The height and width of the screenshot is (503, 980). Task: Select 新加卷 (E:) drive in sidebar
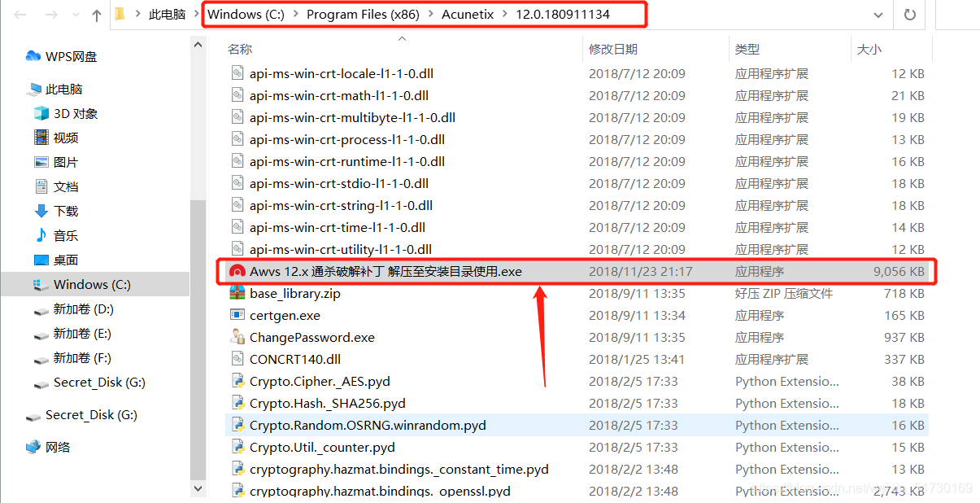tap(82, 334)
